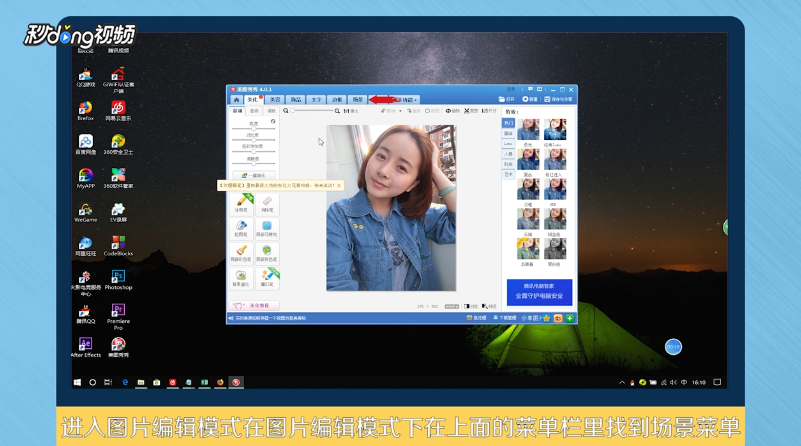Click the zoom-out magnifier icon
The height and width of the screenshot is (446, 801).
(286, 110)
